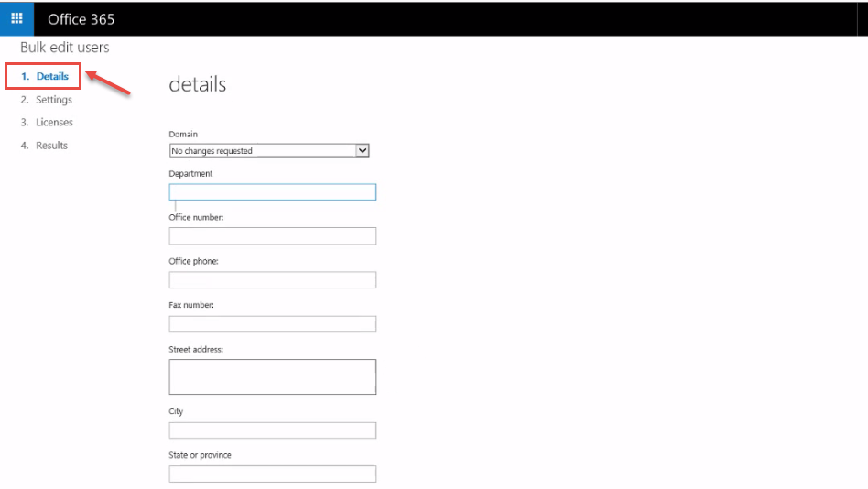Click the Department field label

click(190, 173)
